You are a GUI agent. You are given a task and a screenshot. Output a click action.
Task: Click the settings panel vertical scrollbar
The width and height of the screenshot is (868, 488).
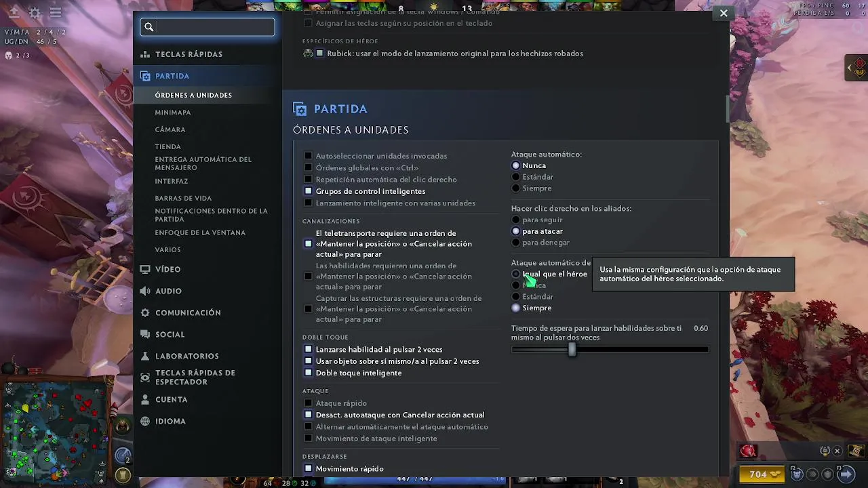pos(728,108)
